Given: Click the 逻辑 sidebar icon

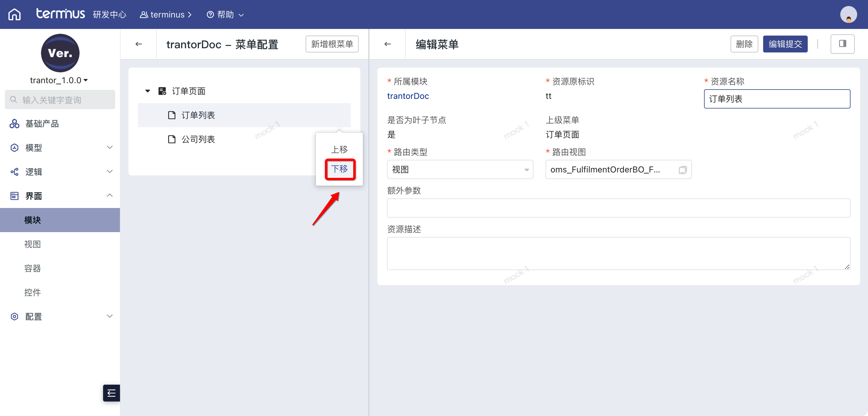Looking at the screenshot, I should (14, 172).
